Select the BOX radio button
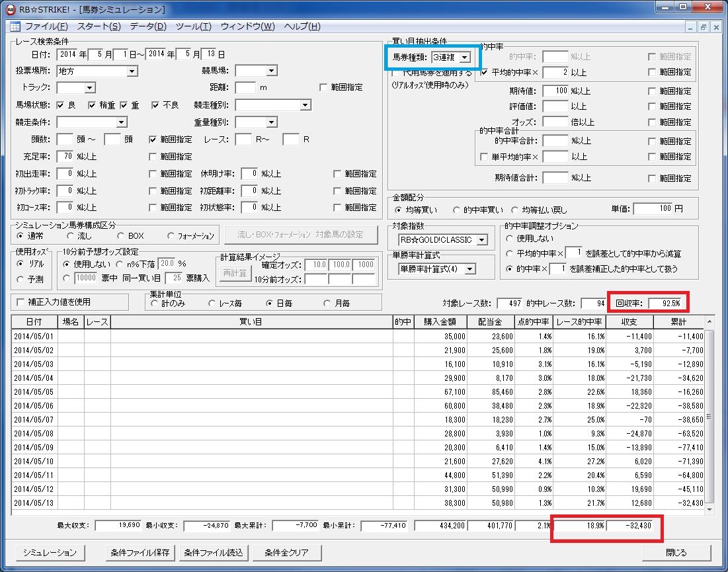728x572 pixels. tap(121, 236)
